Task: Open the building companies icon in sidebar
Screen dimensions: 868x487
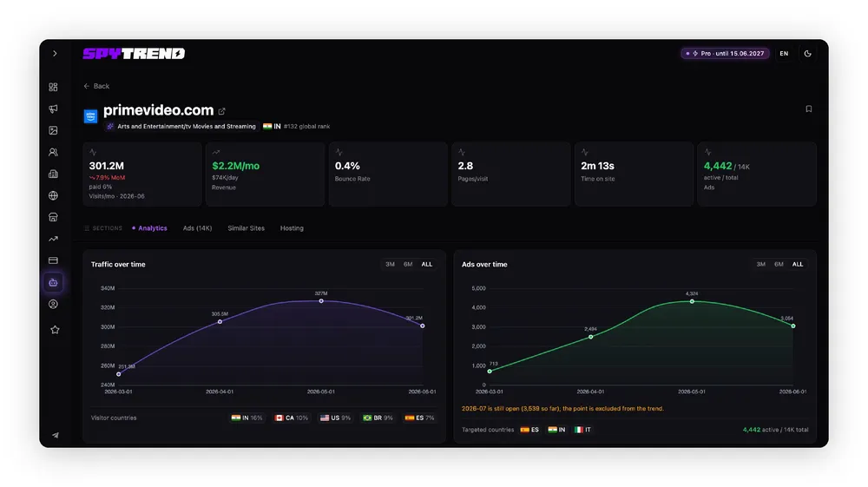Action: pyautogui.click(x=53, y=174)
